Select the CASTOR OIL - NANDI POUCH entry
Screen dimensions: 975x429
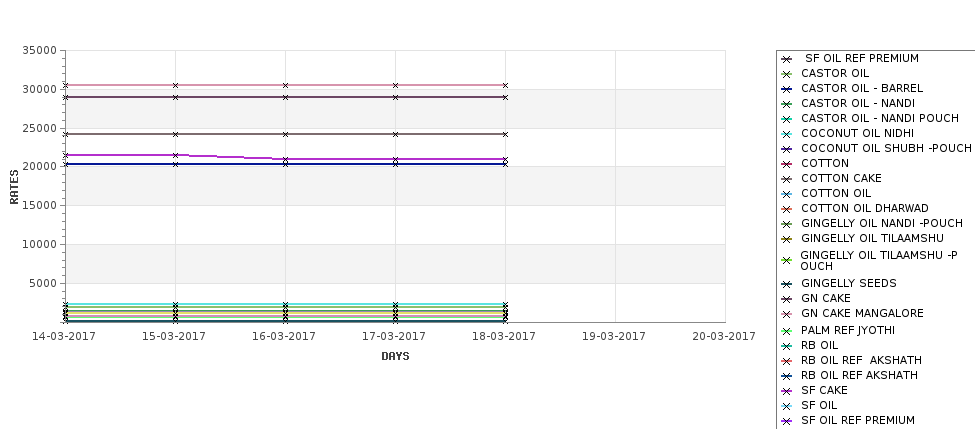pyautogui.click(x=880, y=118)
